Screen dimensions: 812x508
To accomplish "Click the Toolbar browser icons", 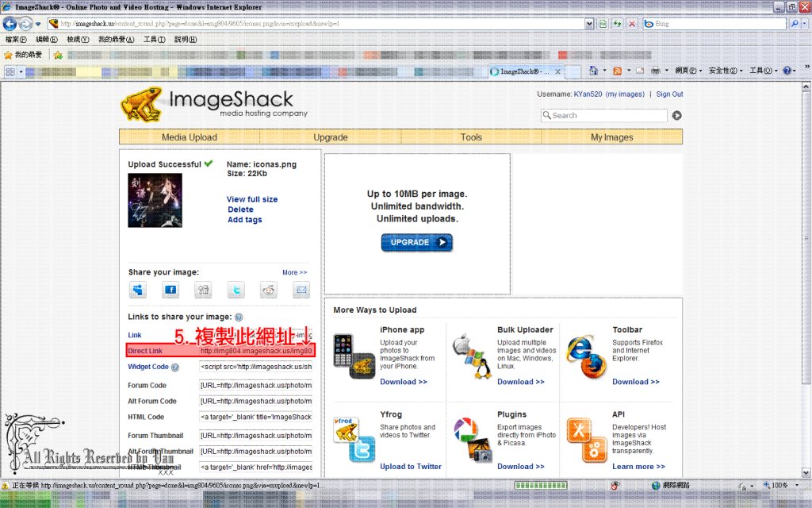I will (586, 356).
